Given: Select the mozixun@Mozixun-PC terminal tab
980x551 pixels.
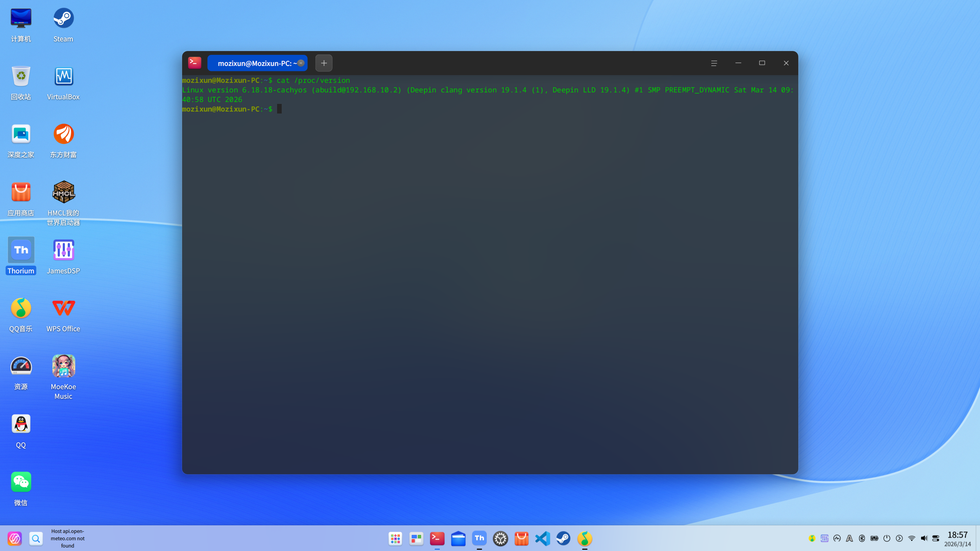Looking at the screenshot, I should (x=253, y=63).
